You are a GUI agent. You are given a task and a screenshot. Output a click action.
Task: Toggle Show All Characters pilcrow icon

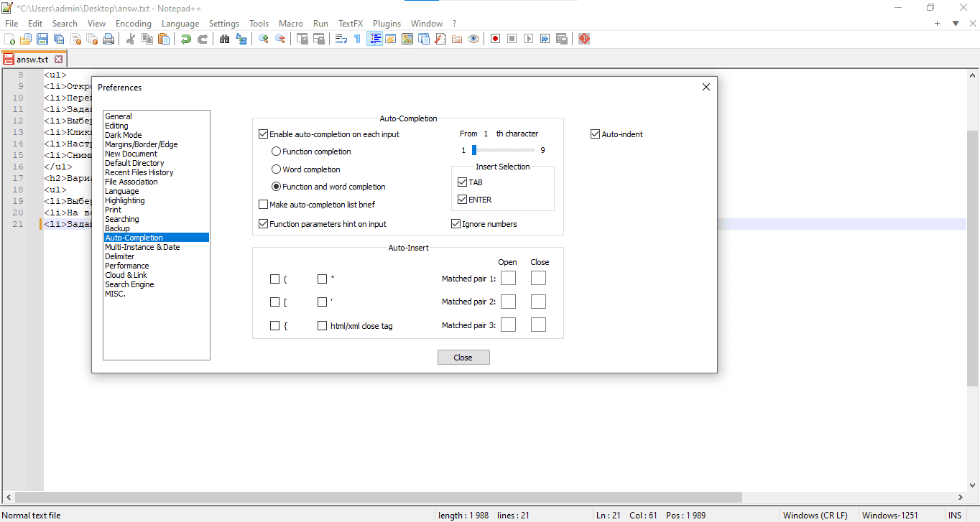(357, 39)
